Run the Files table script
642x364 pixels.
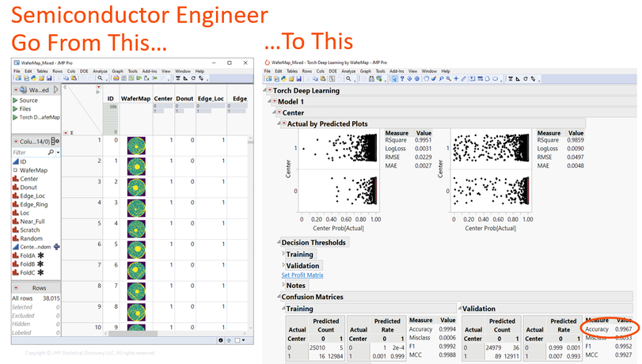(15, 109)
